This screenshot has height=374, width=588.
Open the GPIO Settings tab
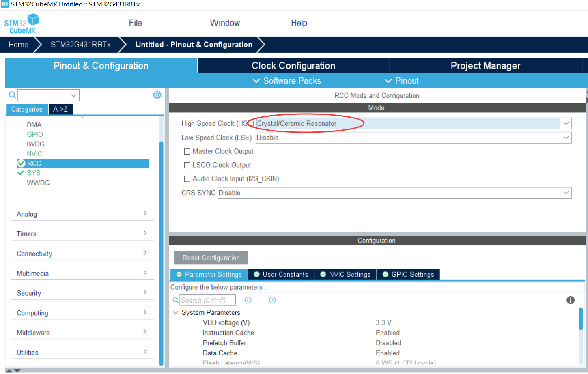[408, 275]
